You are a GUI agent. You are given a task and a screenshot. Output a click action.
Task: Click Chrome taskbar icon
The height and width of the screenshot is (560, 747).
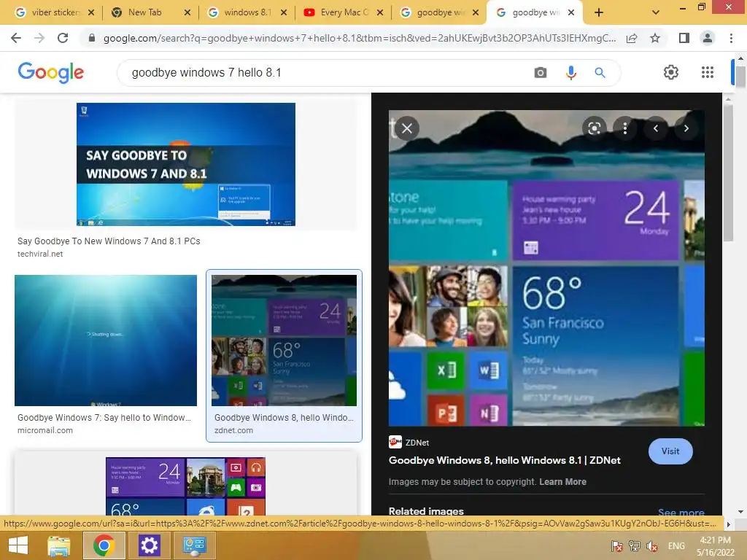[104, 545]
